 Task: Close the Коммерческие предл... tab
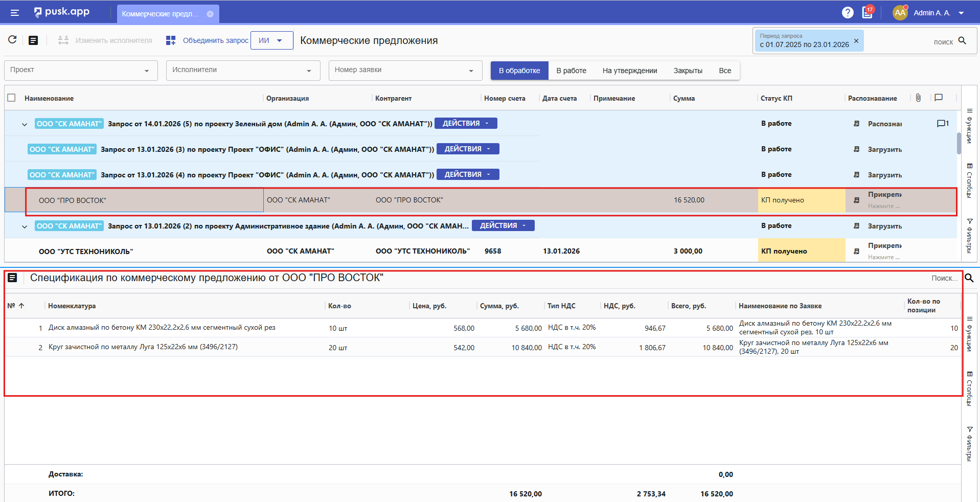(210, 14)
